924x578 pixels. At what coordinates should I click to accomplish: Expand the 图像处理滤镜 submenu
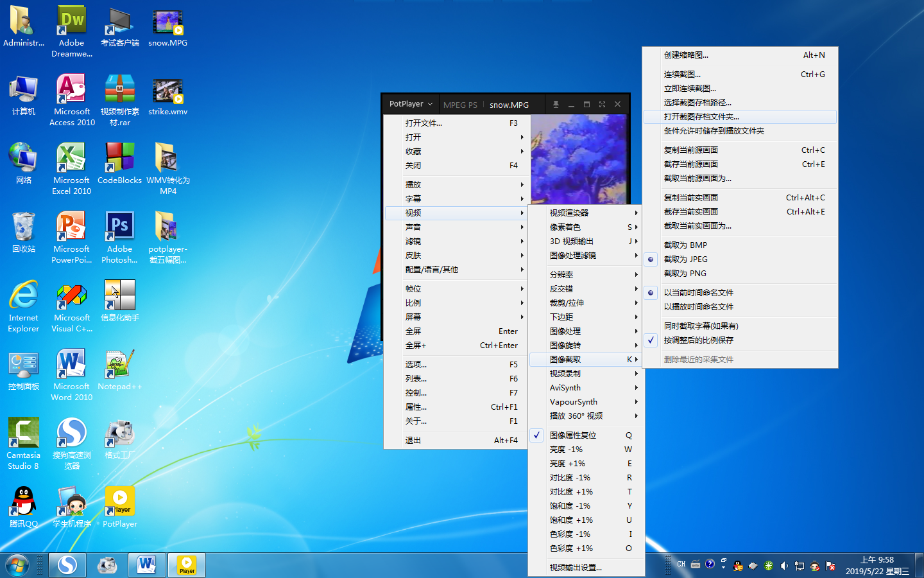pyautogui.click(x=586, y=256)
